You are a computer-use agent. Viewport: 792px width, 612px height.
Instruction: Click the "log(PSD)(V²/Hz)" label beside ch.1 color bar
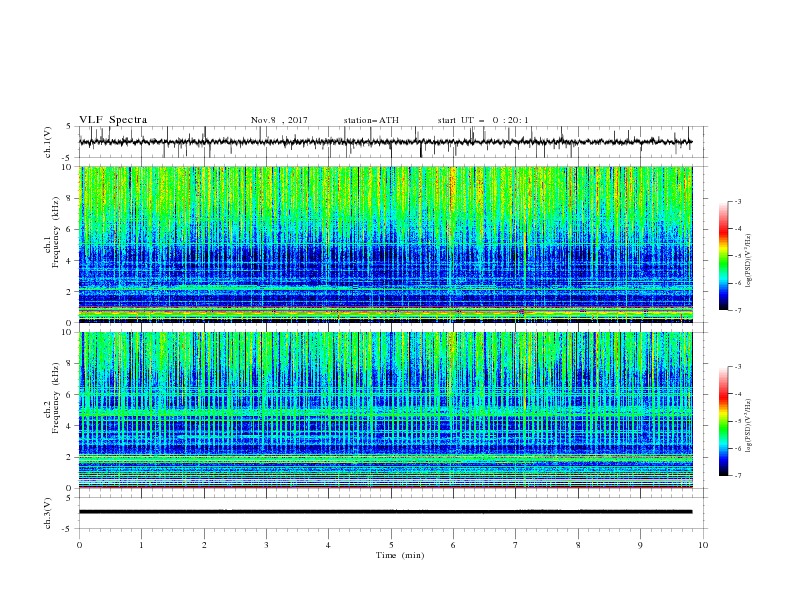[749, 261]
